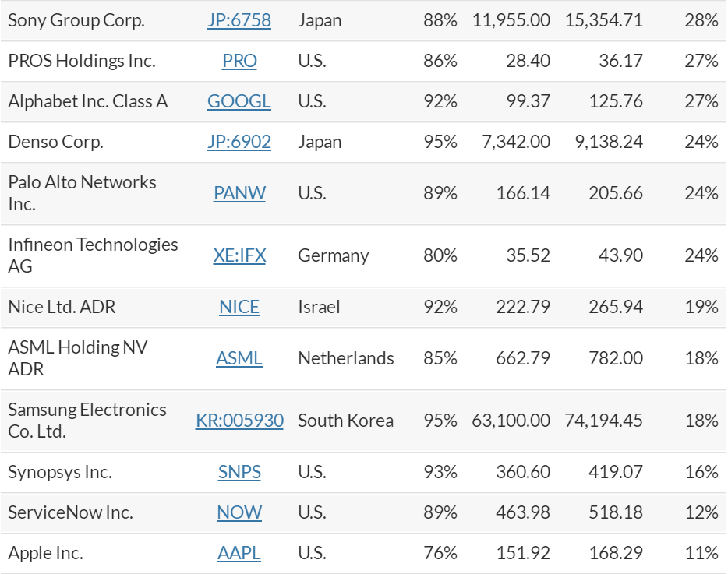Open the GOOGL ticker link
This screenshot has height=574, width=728.
pos(239,101)
